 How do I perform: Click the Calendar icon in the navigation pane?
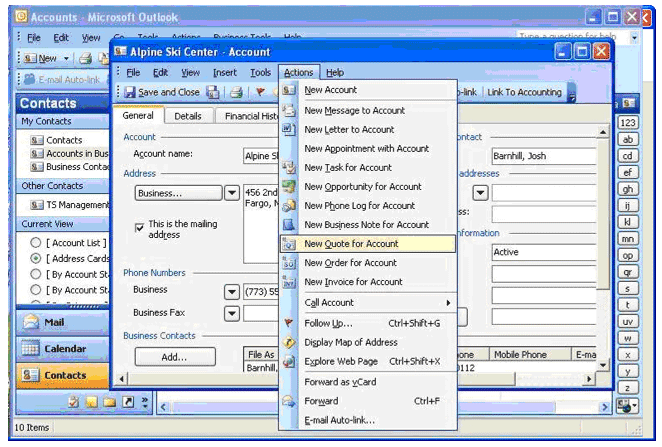[x=29, y=349]
